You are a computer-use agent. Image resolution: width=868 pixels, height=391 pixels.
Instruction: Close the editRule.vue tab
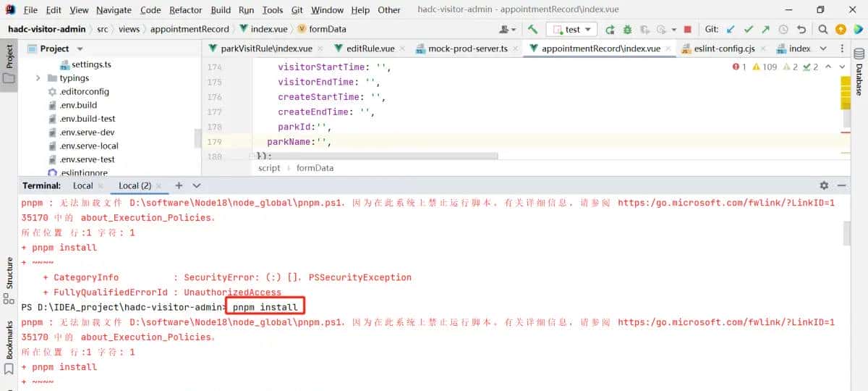403,49
